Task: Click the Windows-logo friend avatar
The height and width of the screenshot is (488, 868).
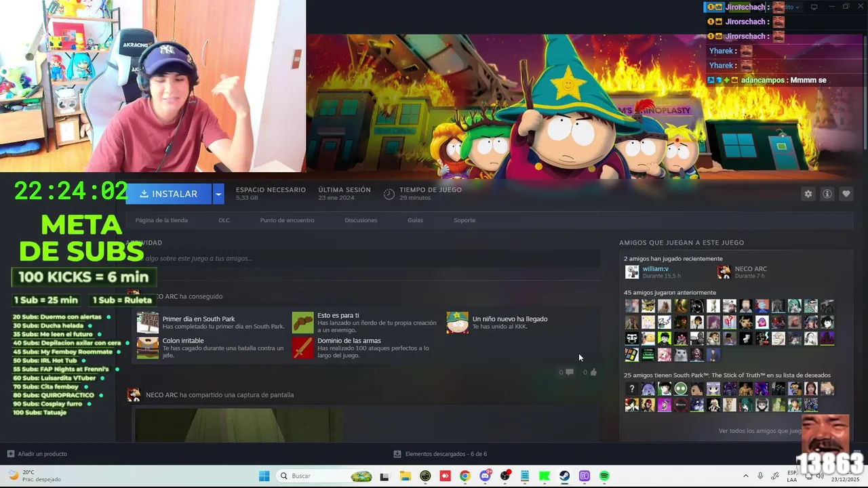Action: pyautogui.click(x=631, y=354)
